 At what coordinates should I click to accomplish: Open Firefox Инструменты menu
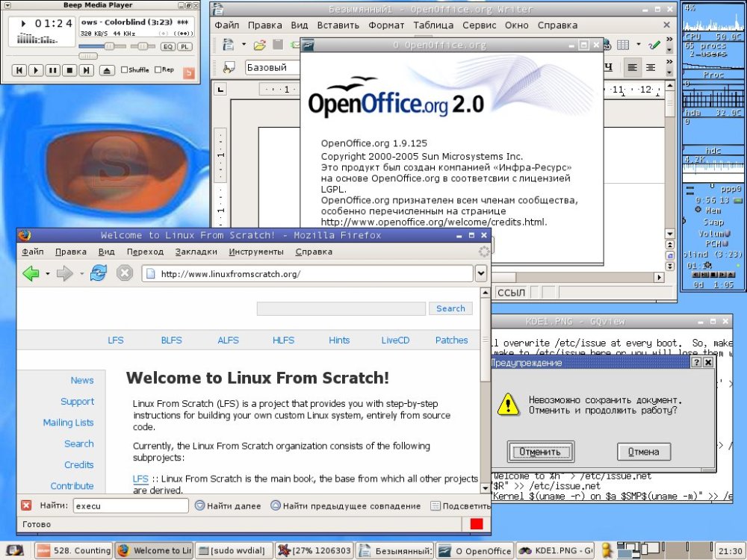[256, 252]
